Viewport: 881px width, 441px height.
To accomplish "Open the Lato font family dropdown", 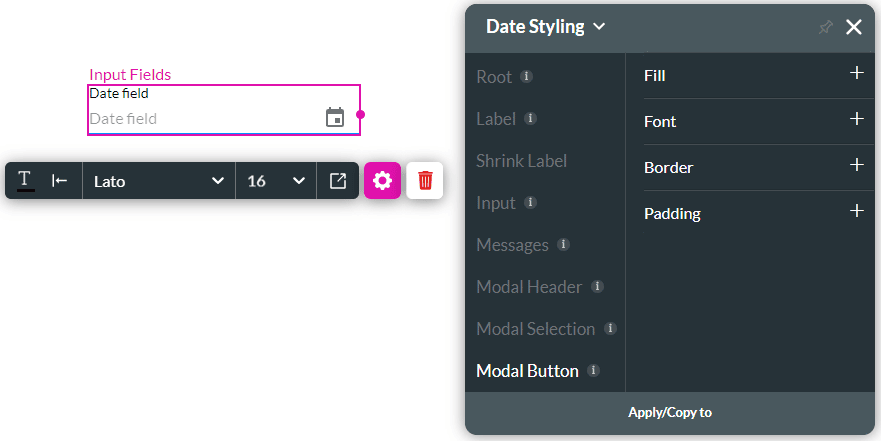I will pos(158,181).
